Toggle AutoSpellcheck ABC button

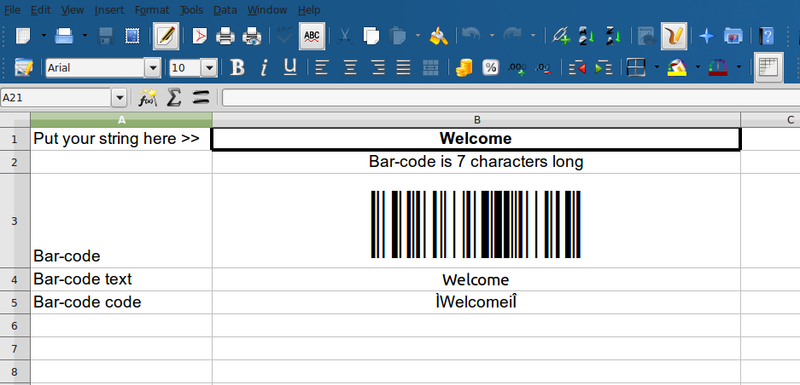(312, 36)
